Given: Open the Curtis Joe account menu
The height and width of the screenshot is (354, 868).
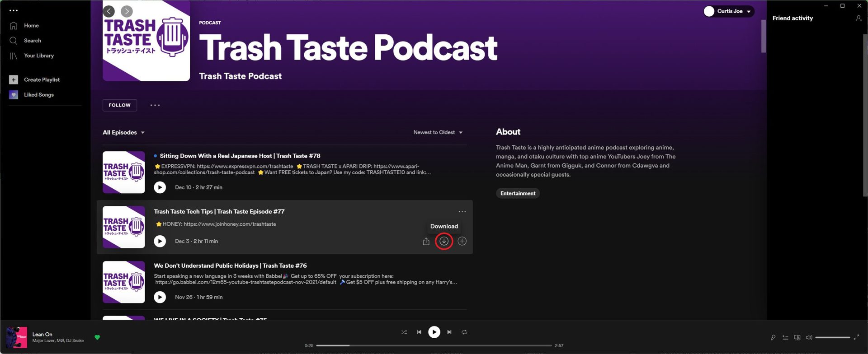Looking at the screenshot, I should coord(729,11).
